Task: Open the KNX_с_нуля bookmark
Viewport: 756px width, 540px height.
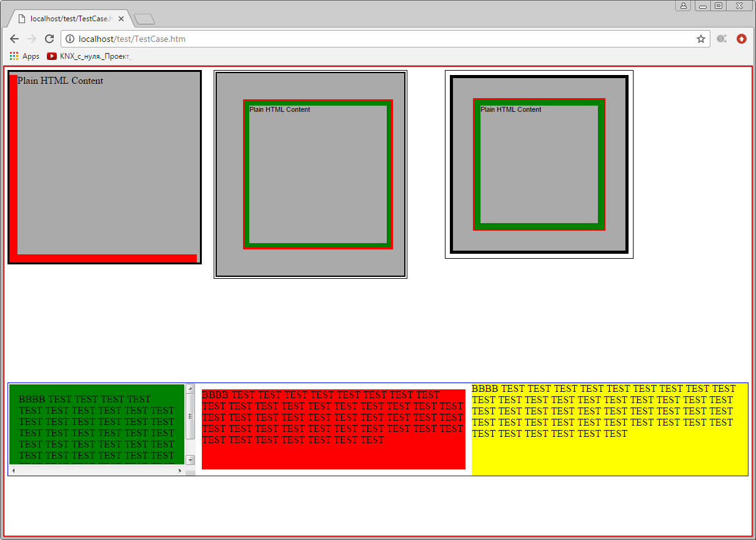Action: coord(89,56)
